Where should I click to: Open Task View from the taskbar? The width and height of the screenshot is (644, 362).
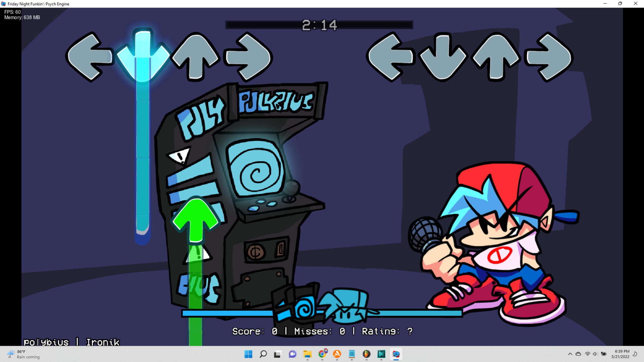[277, 354]
